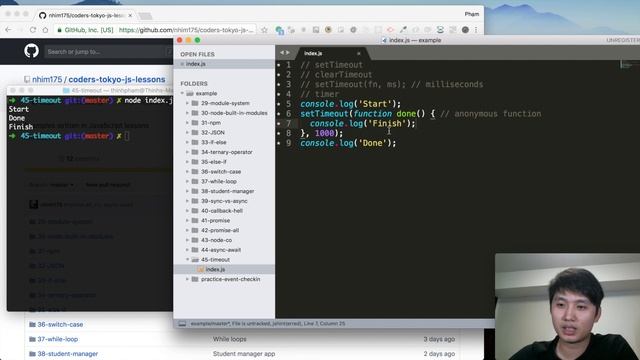
Task: Click 'setTimeout' call on line 6
Action: coord(324,114)
